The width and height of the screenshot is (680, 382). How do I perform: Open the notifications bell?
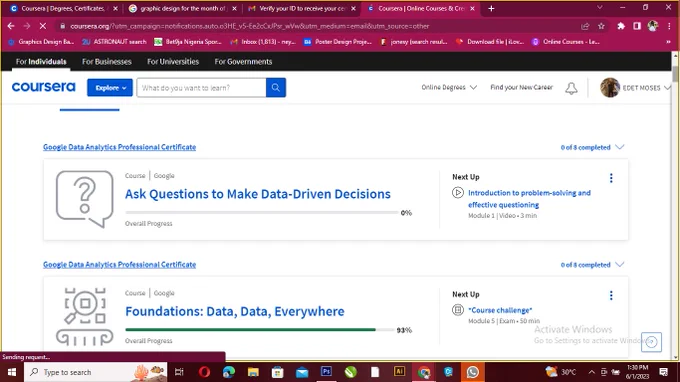pos(571,88)
